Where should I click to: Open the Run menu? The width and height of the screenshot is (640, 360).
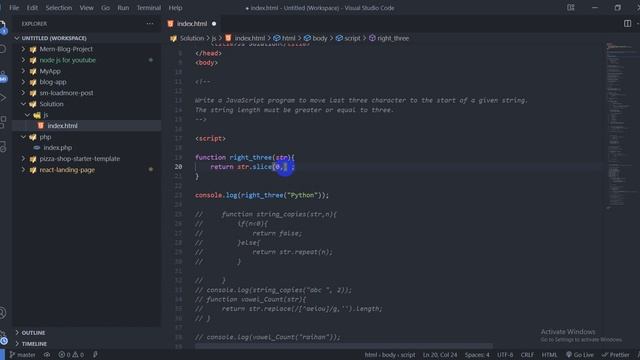click(123, 8)
